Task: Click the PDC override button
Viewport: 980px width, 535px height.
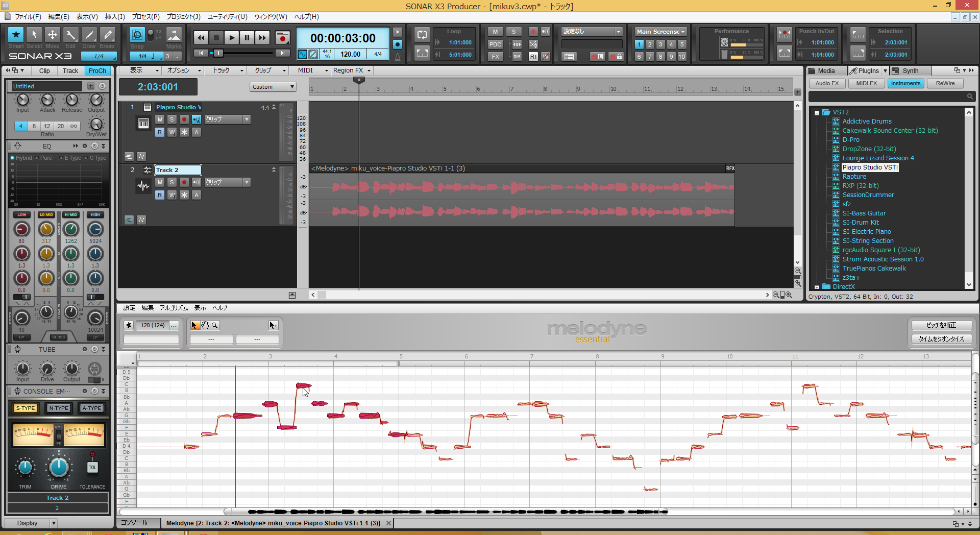Action: 495,44
